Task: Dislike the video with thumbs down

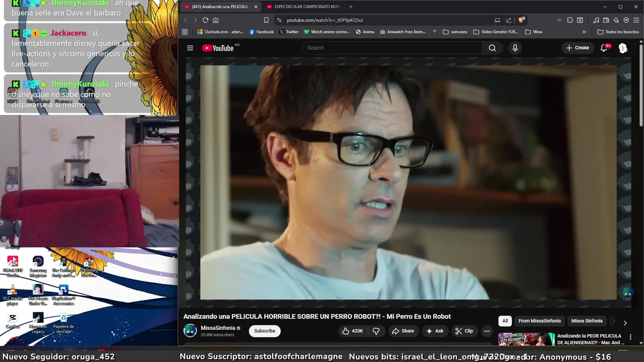Action: click(x=376, y=331)
